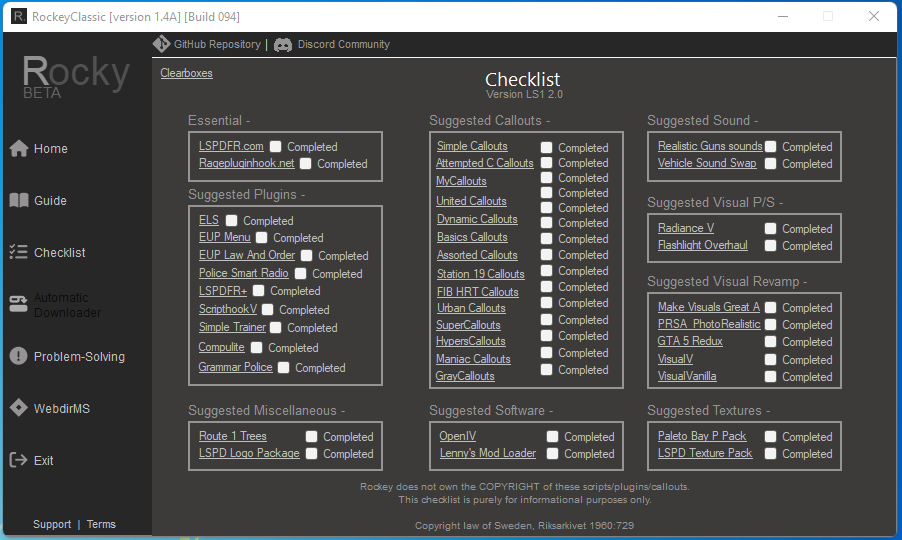Screen dimensions: 902x540
Task: Toggle Route 1 Trees Completed checkbox
Action: click(312, 437)
